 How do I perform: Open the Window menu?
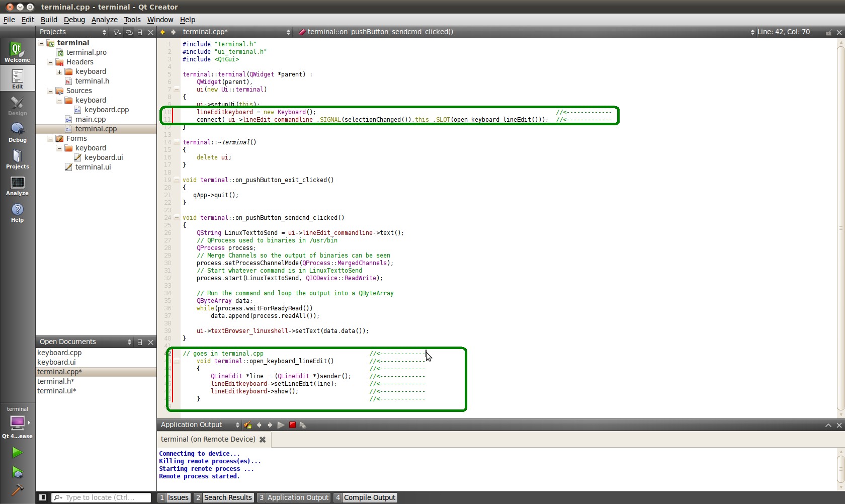coord(160,20)
